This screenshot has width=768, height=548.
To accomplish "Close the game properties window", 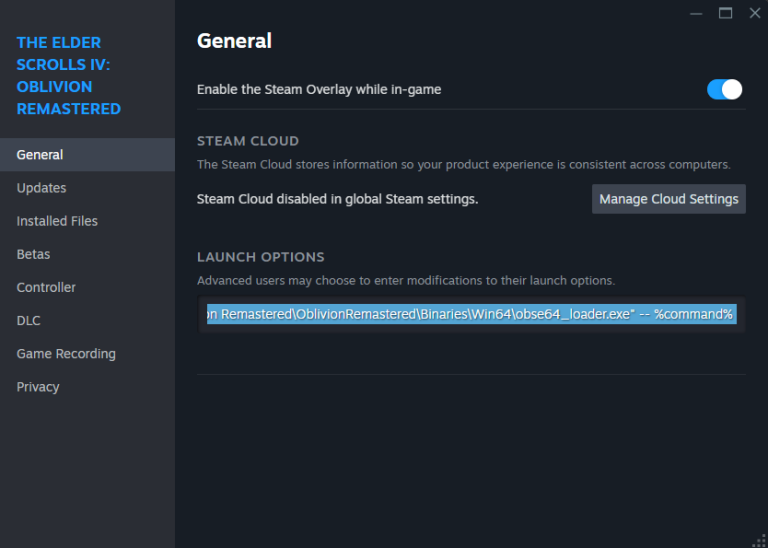I will pos(754,13).
